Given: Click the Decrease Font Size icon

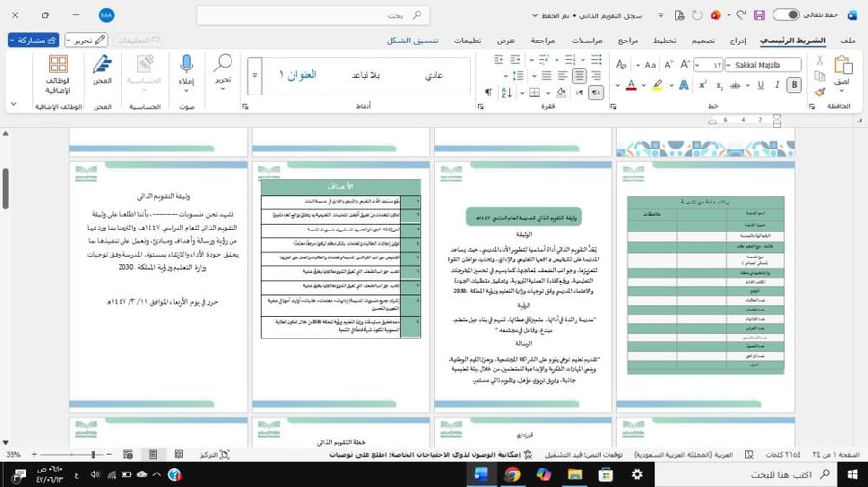Looking at the screenshot, I should (668, 65).
